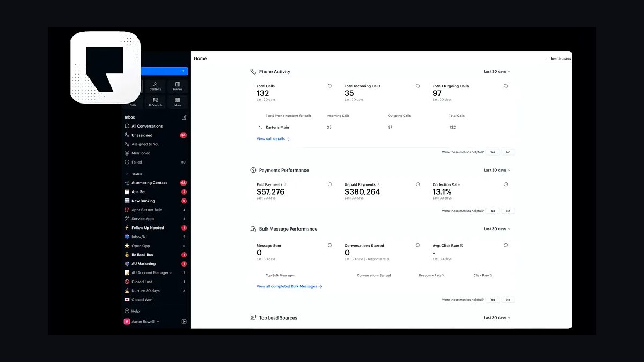Click the info icon for Collection Rate
Image resolution: width=644 pixels, height=362 pixels.
(506, 184)
